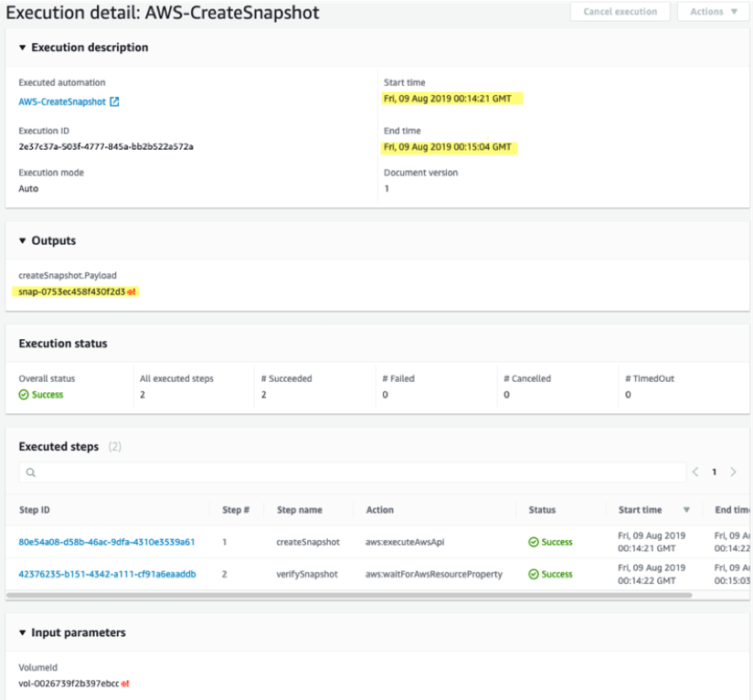
Task: Click the 00:14:22 GMT start time of verifySnapshot
Action: [646, 580]
